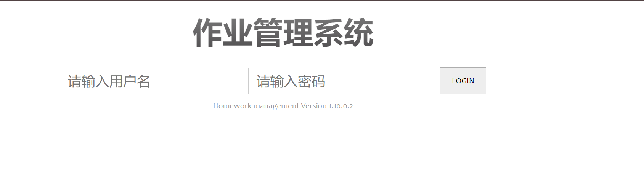This screenshot has height=181, width=644.
Task: Click the Homework management Version footer text
Action: pos(283,106)
